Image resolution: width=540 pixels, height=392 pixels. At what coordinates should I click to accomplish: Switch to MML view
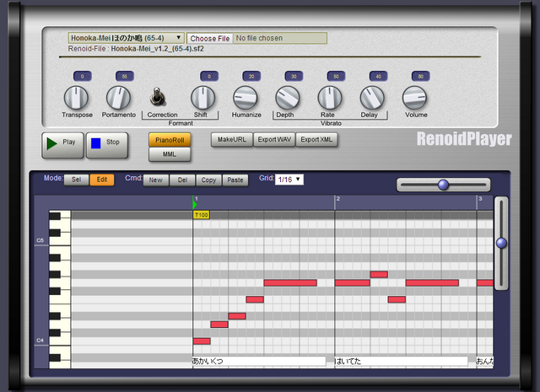pos(170,154)
